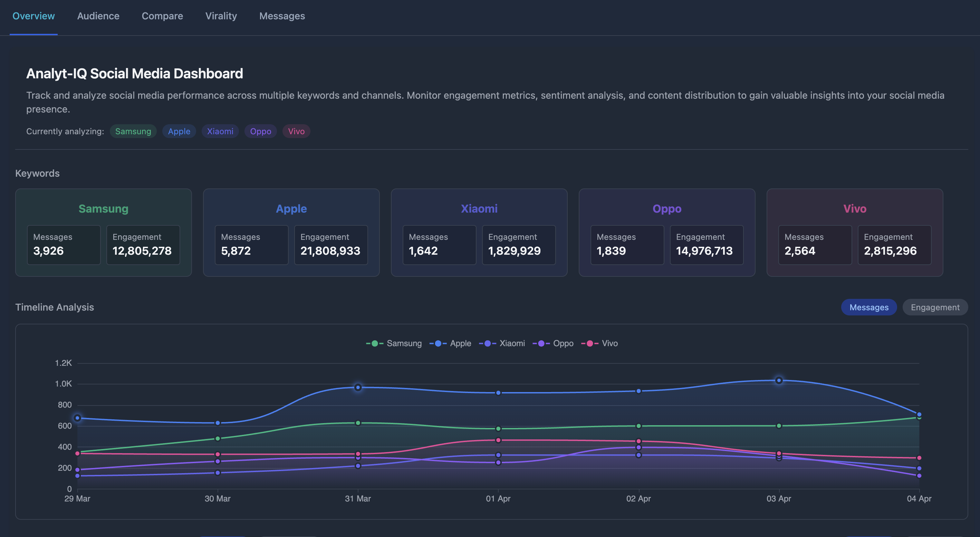Click the Samsung keyword card title
The width and height of the screenshot is (980, 537).
(x=104, y=208)
